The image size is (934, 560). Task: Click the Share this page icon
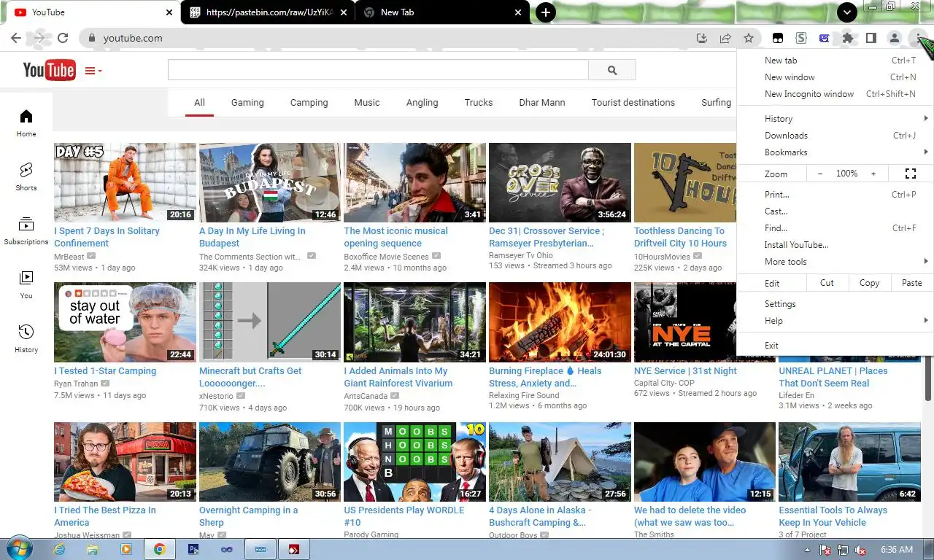pos(725,38)
